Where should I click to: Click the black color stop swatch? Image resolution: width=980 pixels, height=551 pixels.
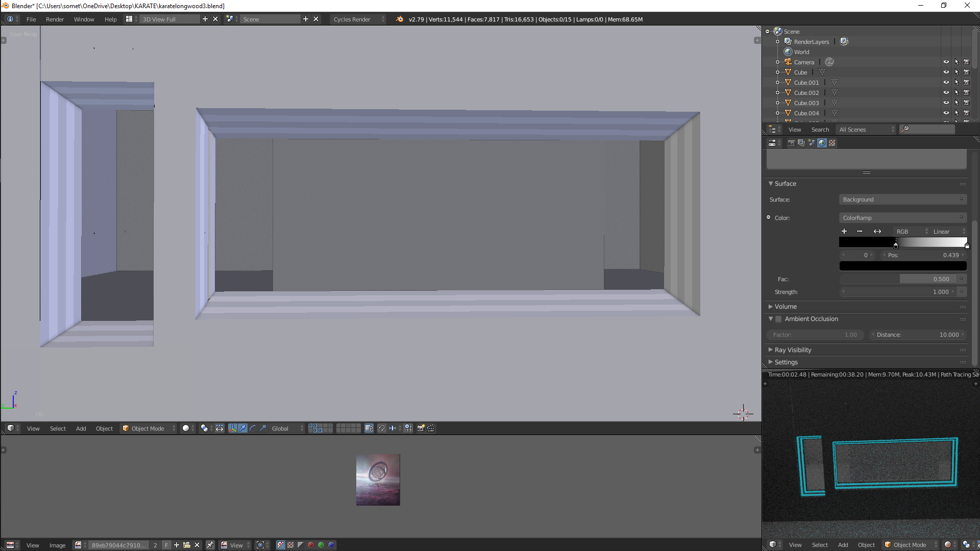click(902, 266)
